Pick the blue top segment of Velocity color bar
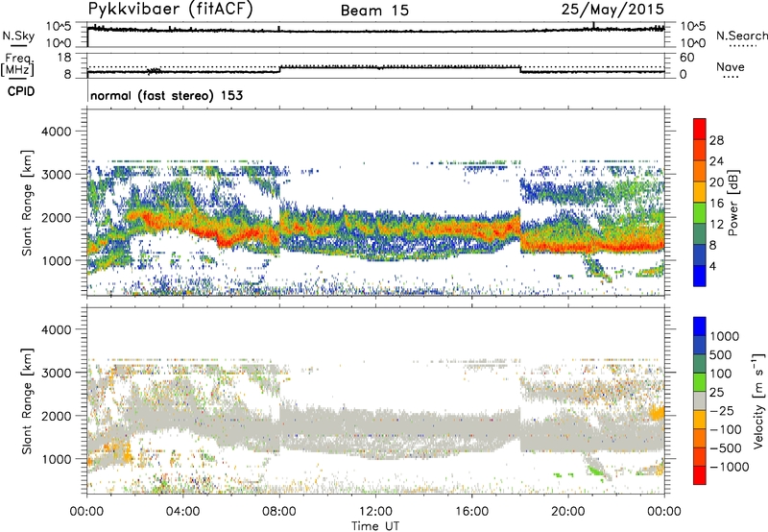This screenshot has height=532, width=768. 700,326
